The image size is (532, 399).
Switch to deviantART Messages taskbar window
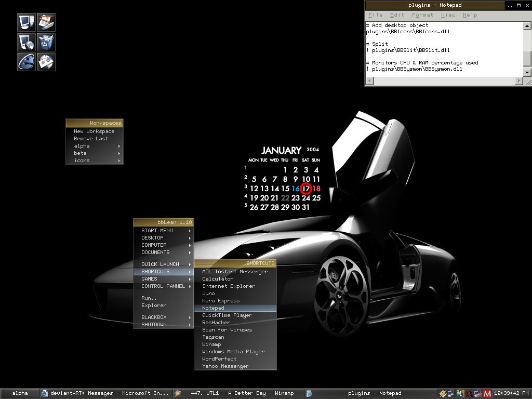[x=105, y=393]
